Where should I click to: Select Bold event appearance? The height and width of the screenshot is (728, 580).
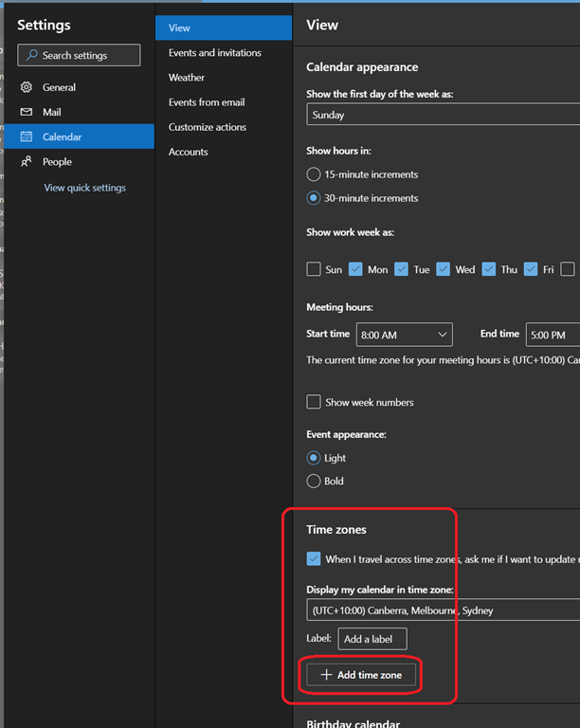(314, 481)
